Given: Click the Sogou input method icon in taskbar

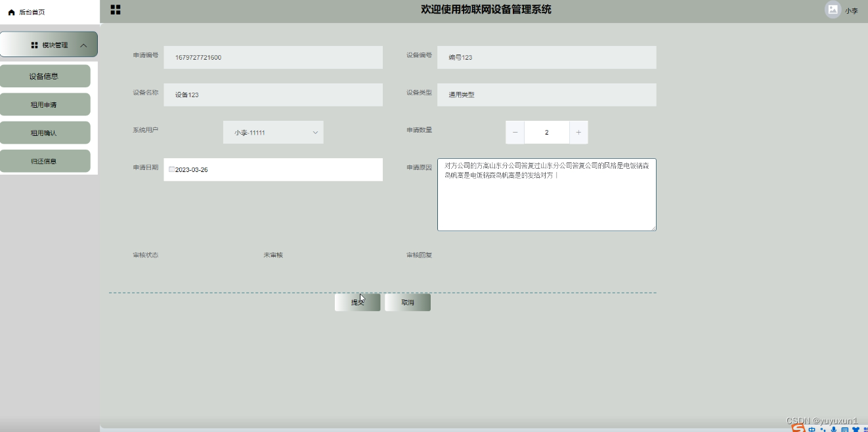Looking at the screenshot, I should click(798, 429).
